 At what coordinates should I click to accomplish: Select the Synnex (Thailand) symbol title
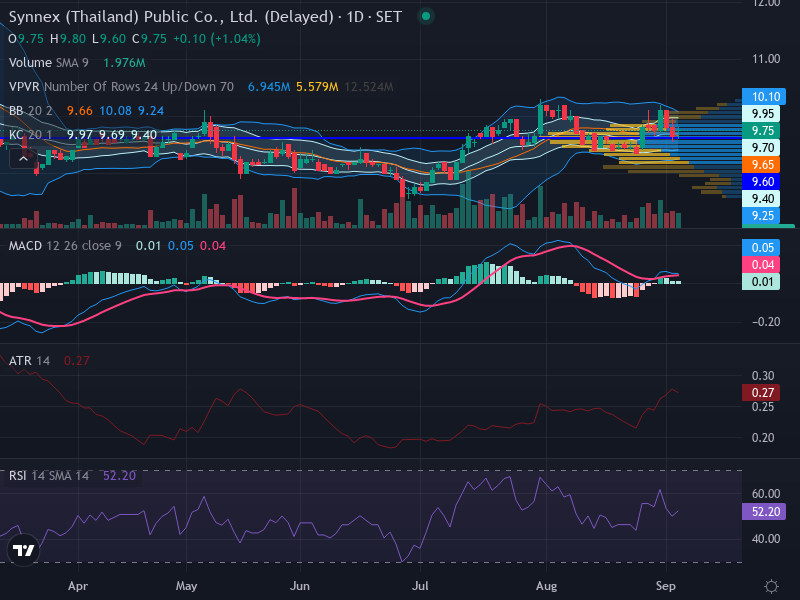(205, 16)
